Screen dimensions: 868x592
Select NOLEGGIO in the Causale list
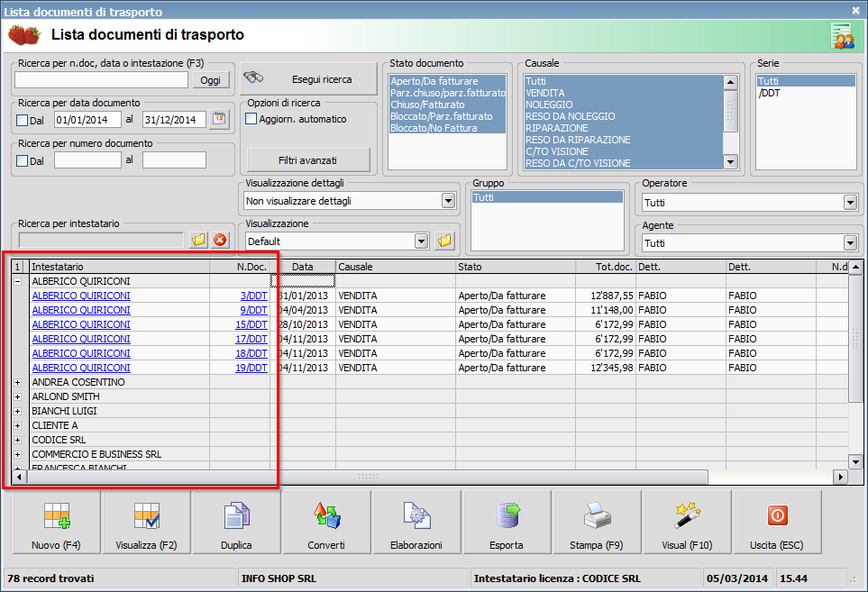[624, 105]
